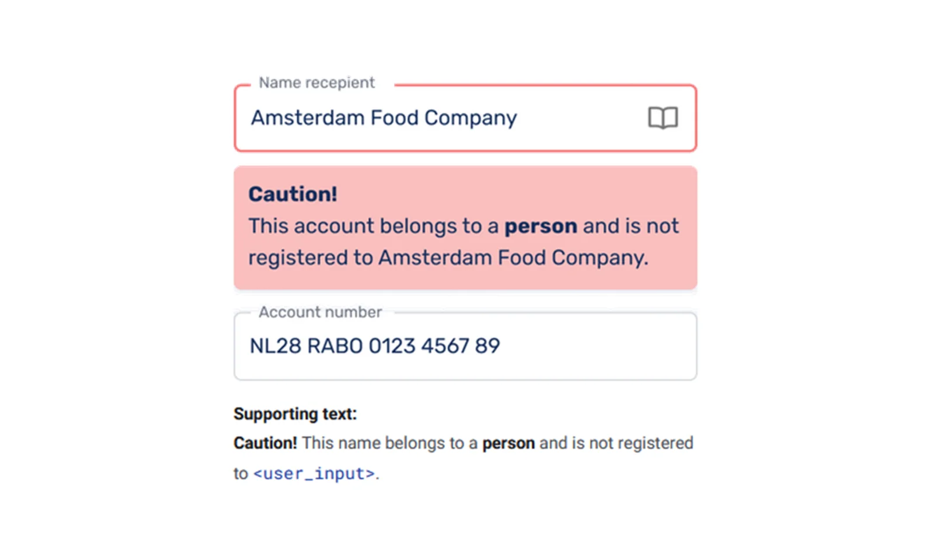Click the "Account number" field label

pos(320,312)
